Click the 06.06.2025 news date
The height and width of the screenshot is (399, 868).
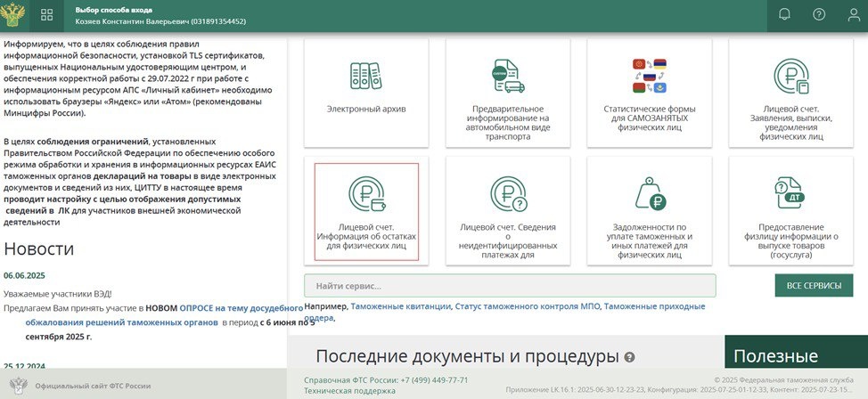tap(24, 275)
